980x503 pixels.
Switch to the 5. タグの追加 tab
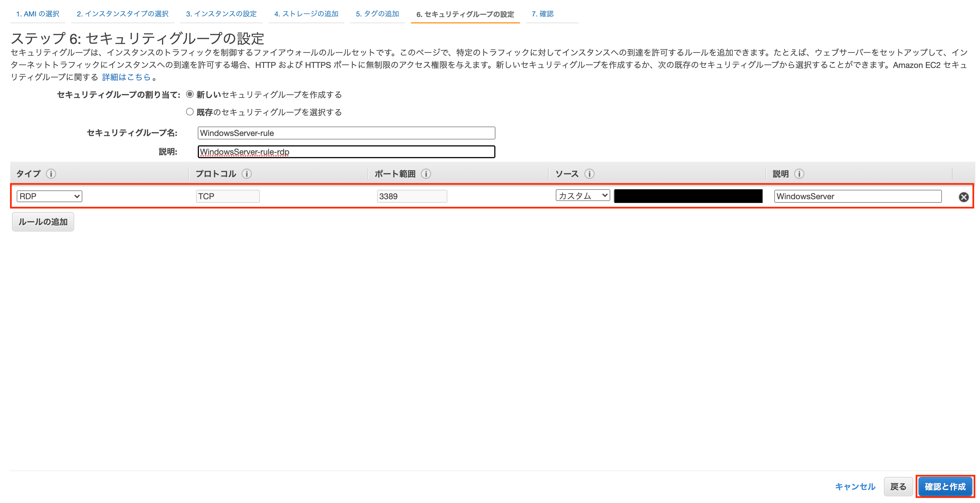coord(377,14)
